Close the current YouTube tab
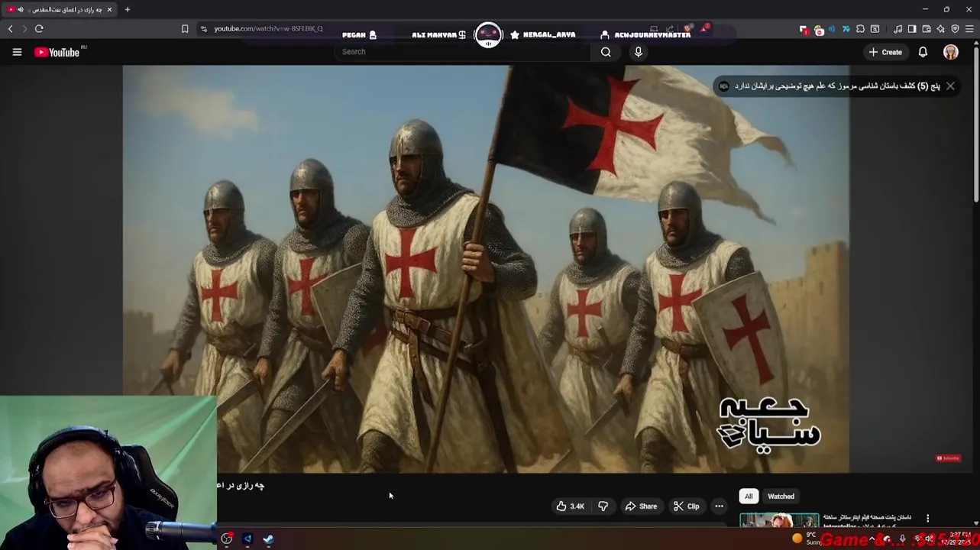 109,9
